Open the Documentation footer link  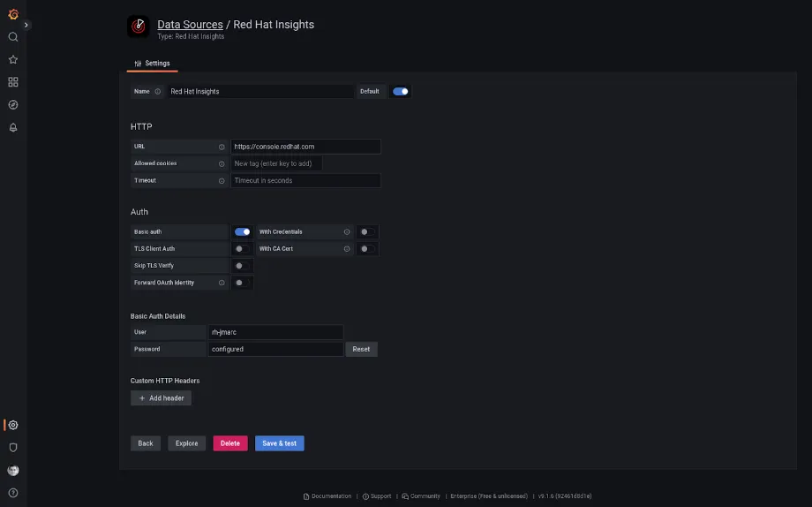pyautogui.click(x=327, y=496)
